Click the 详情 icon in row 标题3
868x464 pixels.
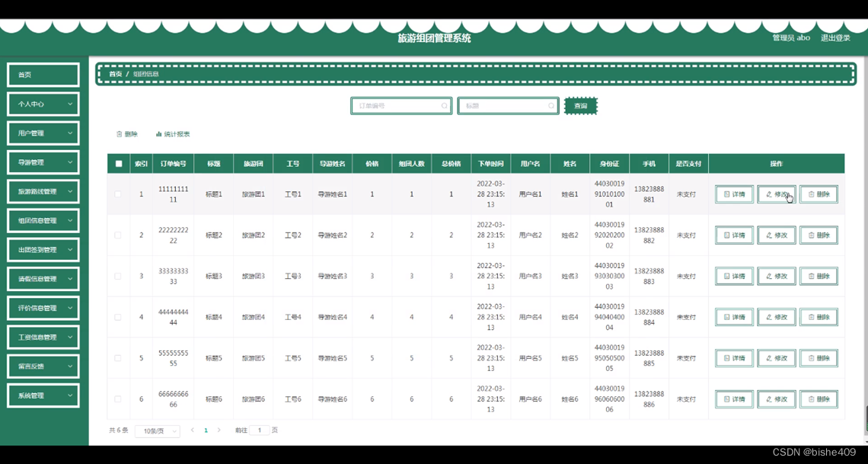point(727,277)
